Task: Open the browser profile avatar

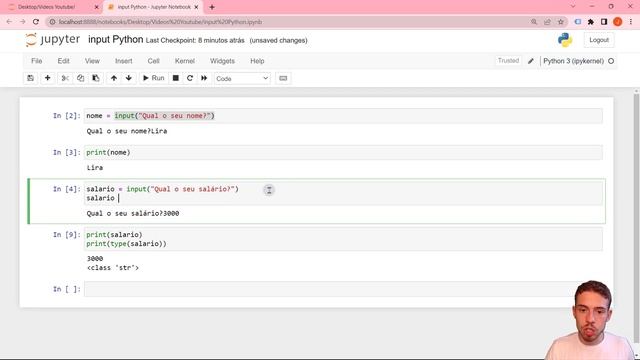Action: 618,22
